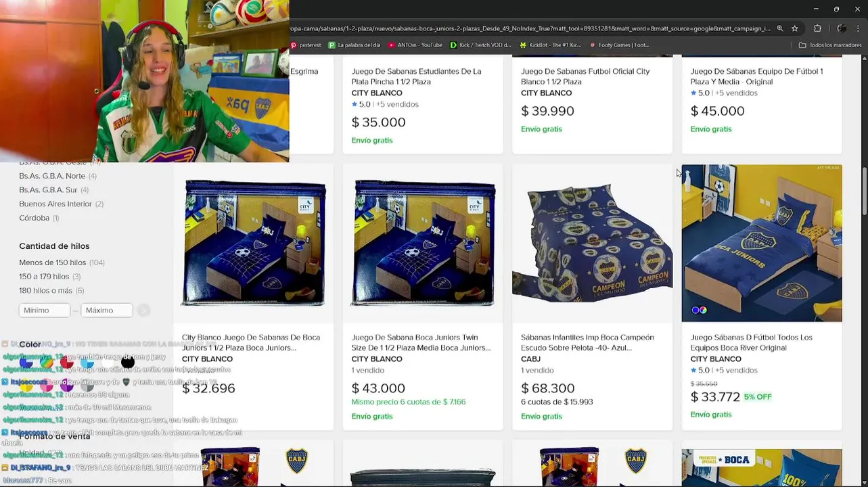This screenshot has height=487, width=868.
Task: Open the Chrome three-dot menu
Action: (x=858, y=28)
